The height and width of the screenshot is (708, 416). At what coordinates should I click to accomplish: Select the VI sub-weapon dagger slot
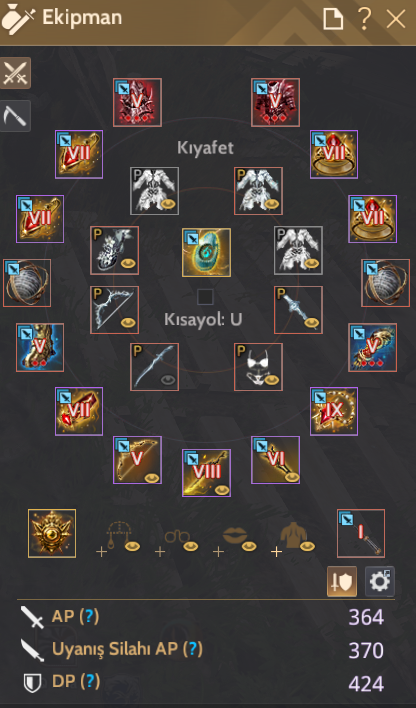(276, 460)
